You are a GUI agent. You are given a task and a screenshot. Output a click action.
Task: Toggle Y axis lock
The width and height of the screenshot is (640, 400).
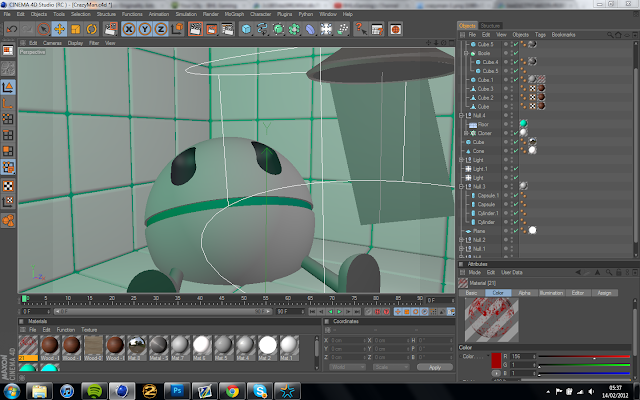click(x=145, y=29)
